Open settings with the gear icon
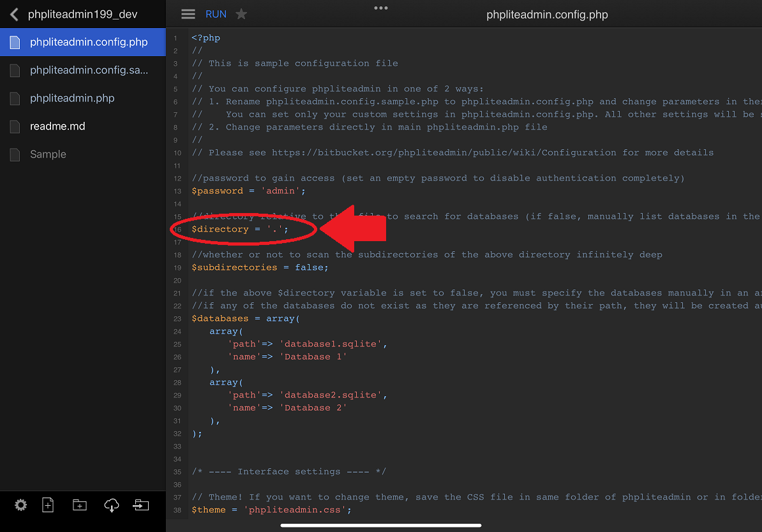The image size is (762, 532). [x=20, y=505]
